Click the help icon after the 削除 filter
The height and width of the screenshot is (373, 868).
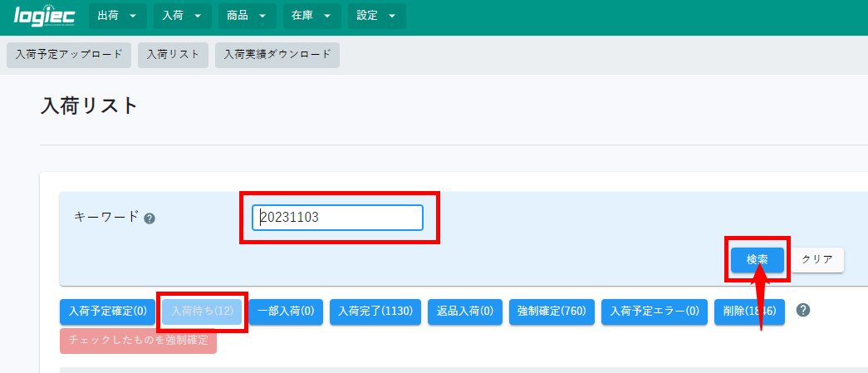click(x=802, y=310)
